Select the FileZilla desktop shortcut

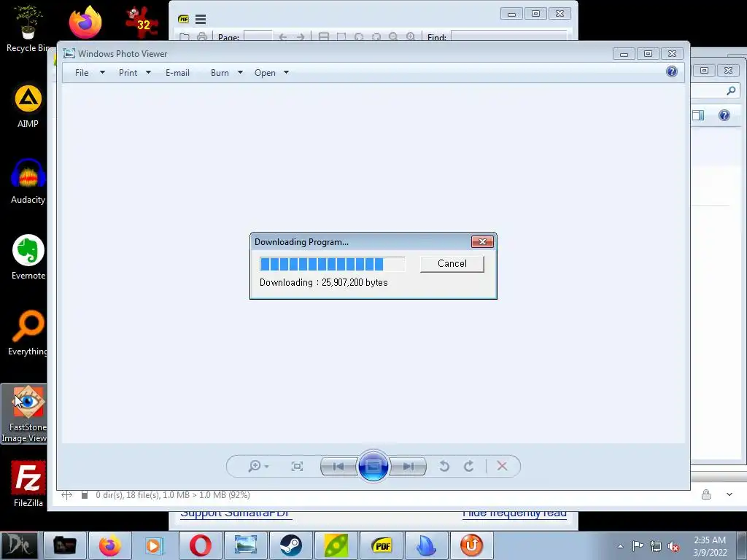[28, 484]
